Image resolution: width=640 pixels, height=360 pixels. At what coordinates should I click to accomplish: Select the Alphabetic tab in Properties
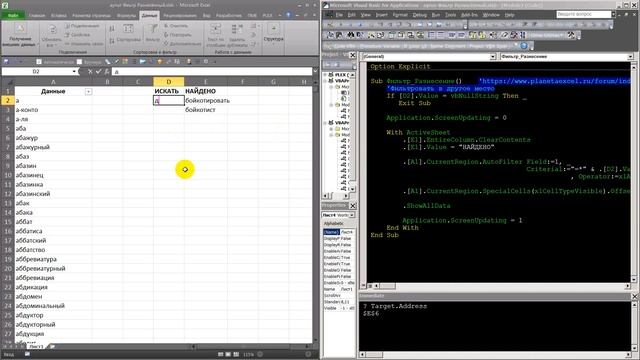333,224
